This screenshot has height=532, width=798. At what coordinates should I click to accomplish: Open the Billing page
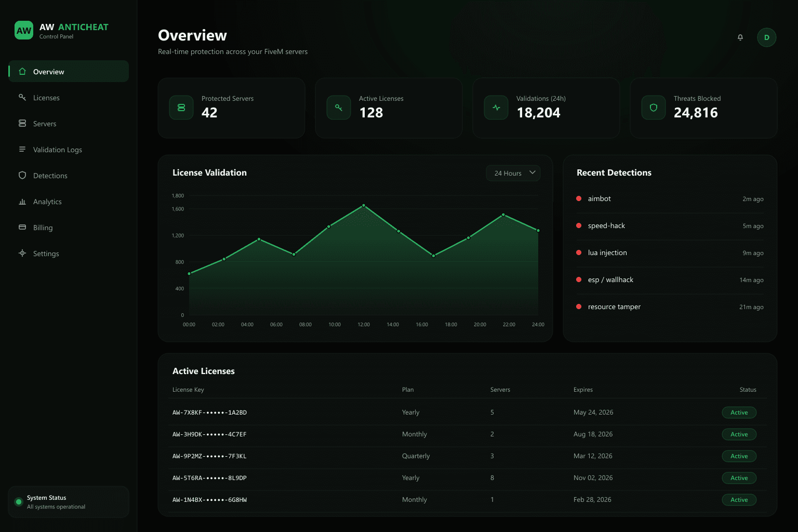click(x=69, y=227)
